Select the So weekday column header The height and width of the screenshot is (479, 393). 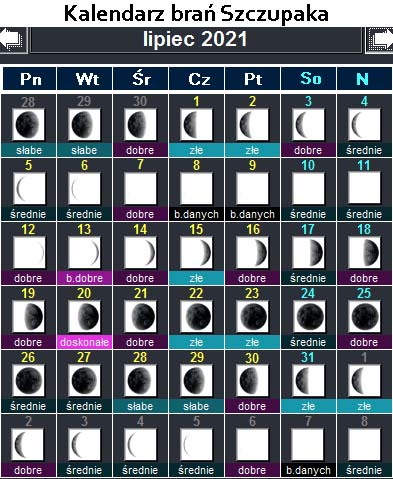tap(308, 79)
